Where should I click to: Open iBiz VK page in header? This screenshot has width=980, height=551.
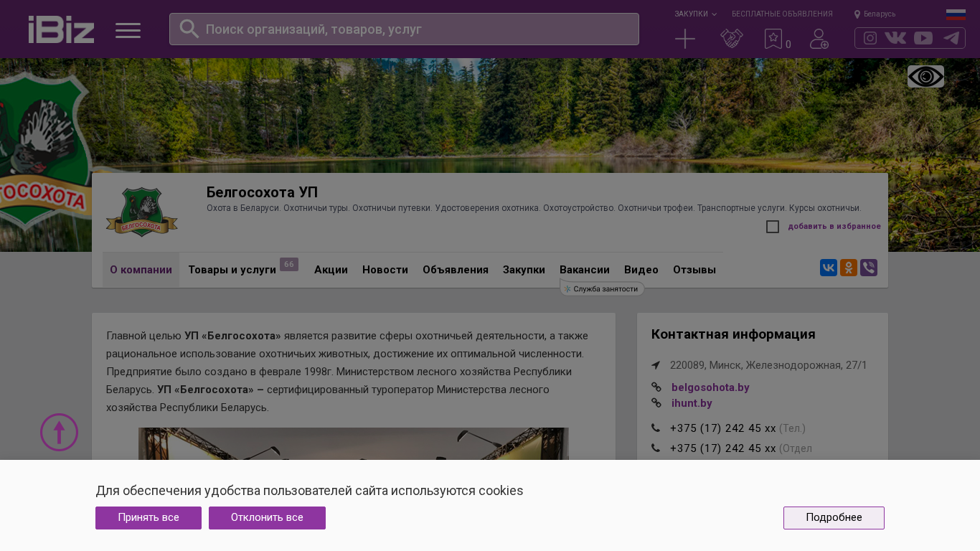point(895,38)
